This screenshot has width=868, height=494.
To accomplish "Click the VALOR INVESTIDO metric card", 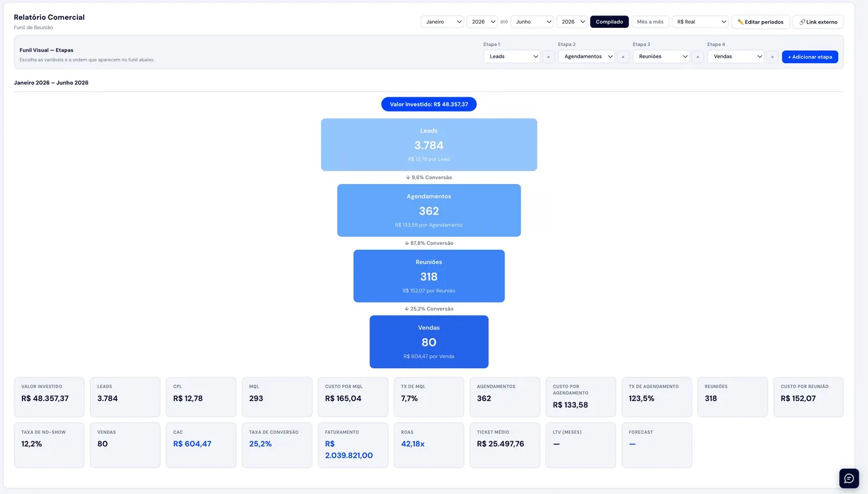I will pyautogui.click(x=49, y=397).
